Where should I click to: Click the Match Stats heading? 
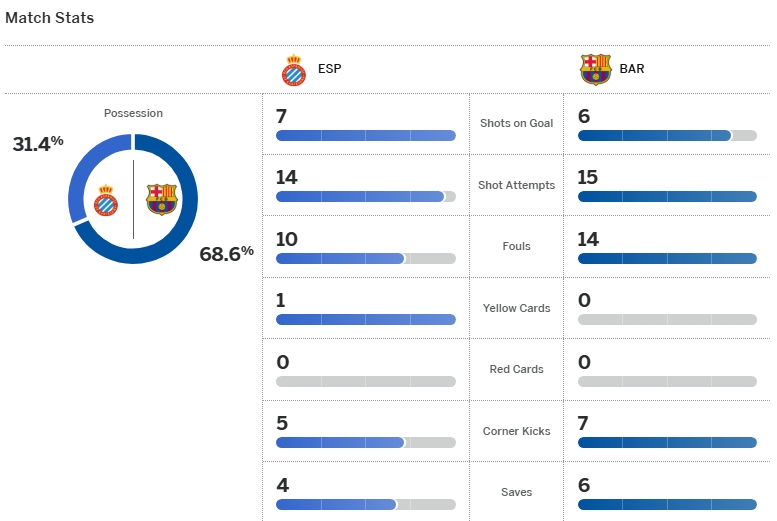[50, 18]
